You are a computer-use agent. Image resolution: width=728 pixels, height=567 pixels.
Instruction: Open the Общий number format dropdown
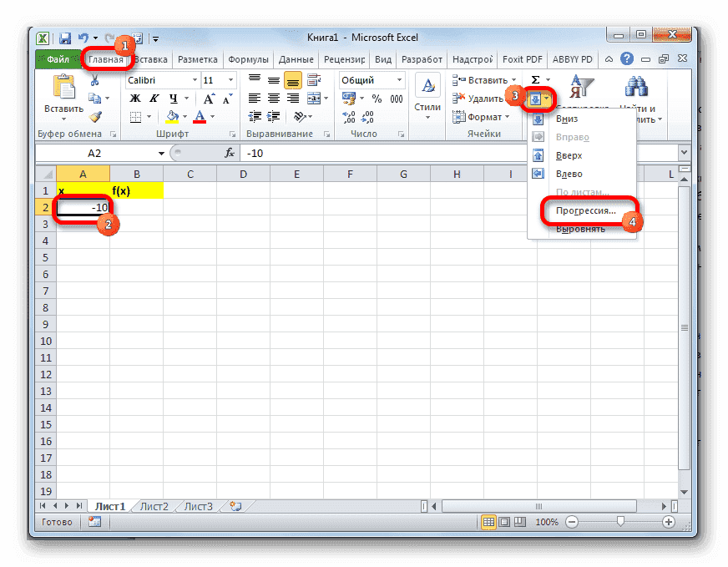pyautogui.click(x=399, y=80)
